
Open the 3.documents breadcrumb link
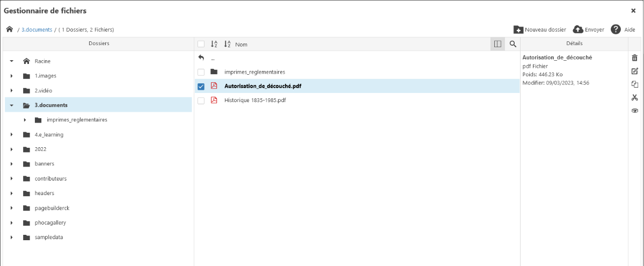click(x=37, y=30)
